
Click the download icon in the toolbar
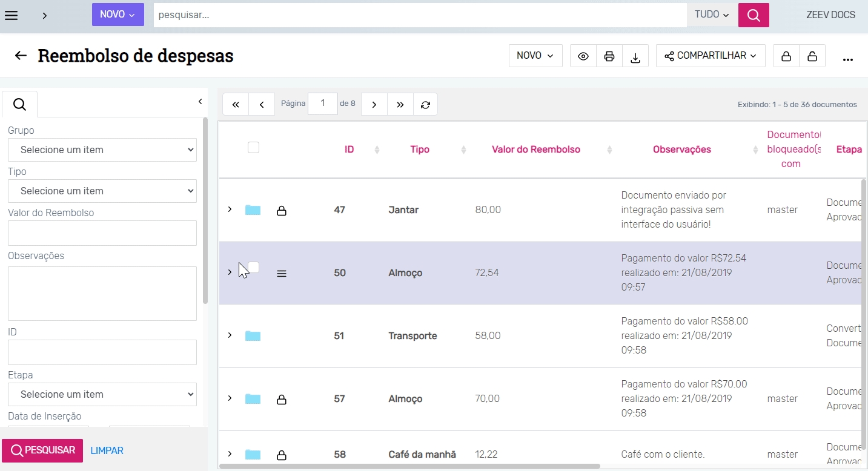pyautogui.click(x=635, y=56)
